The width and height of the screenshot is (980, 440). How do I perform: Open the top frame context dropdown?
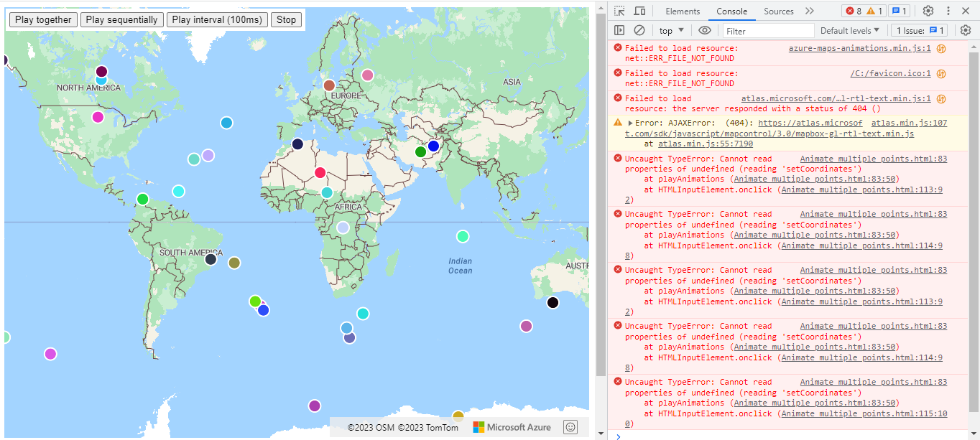coord(671,29)
